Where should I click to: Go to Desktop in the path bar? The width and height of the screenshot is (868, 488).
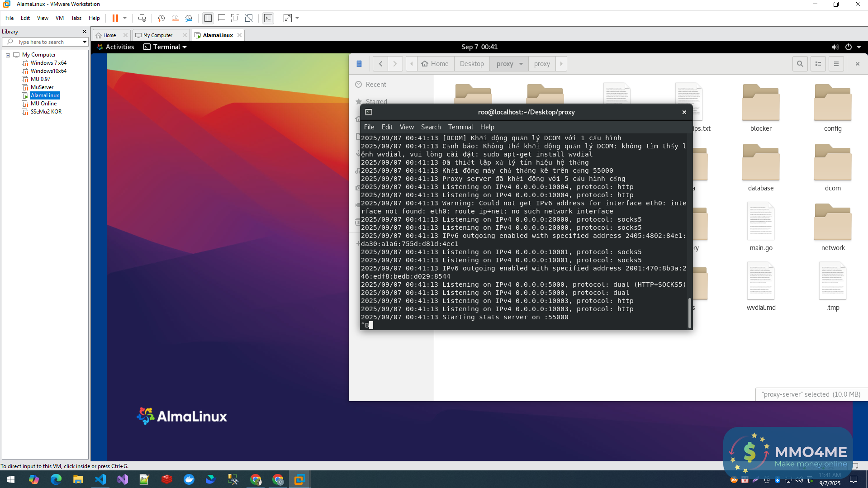[471, 64]
